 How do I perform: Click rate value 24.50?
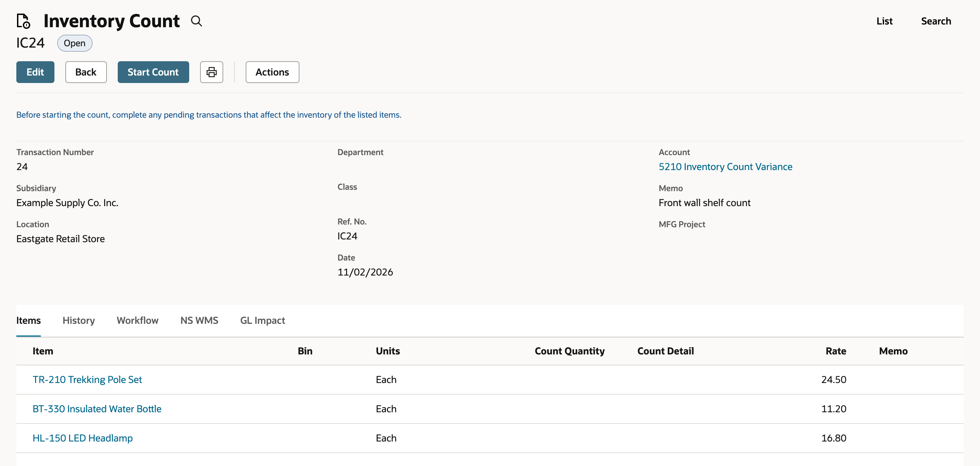pyautogui.click(x=834, y=380)
